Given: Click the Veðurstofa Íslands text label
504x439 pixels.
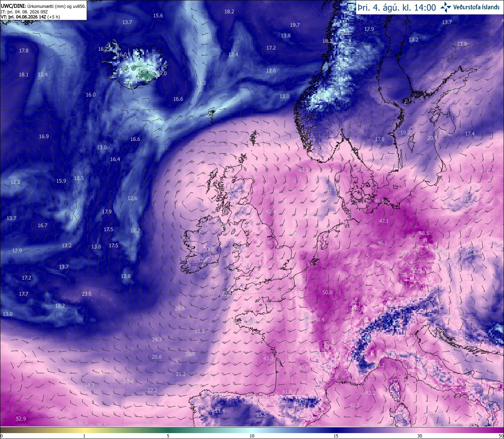Looking at the screenshot, I should pyautogui.click(x=476, y=7).
